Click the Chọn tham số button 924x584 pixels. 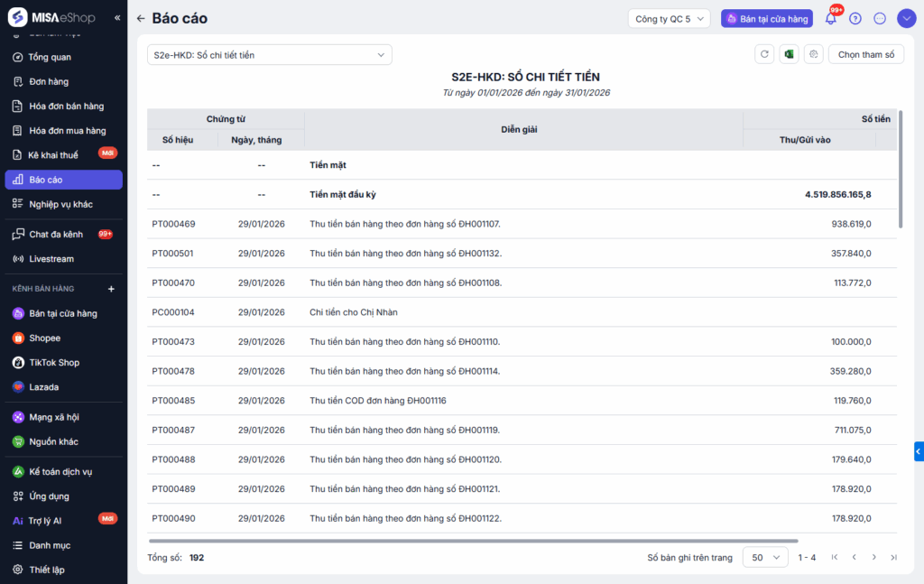[x=865, y=55]
